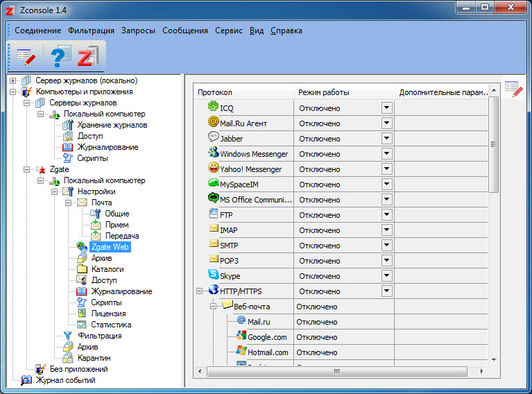Click the scroll down arrow of the table

(494, 360)
